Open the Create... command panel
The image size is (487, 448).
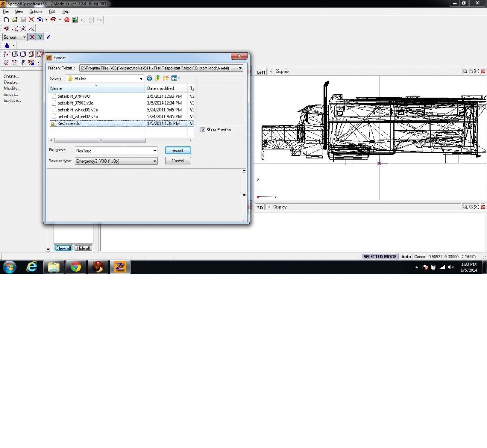[x=11, y=76]
